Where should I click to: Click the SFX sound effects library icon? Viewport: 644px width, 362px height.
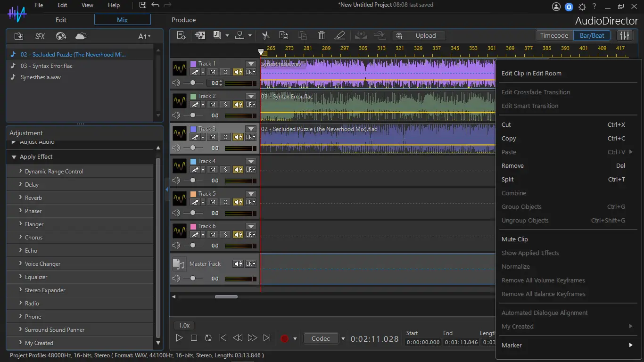[x=40, y=36]
